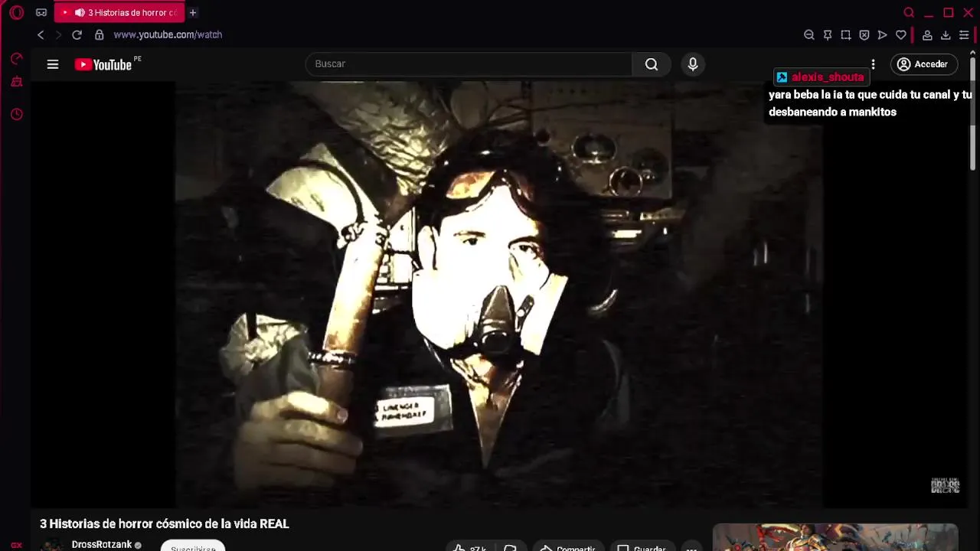Click the pinboard pin icon
Screen dimensions: 980x551
(x=828, y=34)
